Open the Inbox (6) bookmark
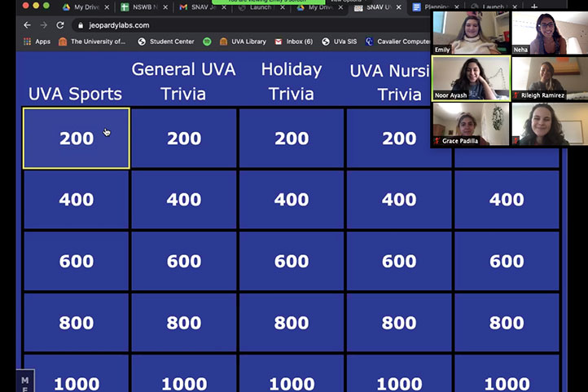Viewport: 588px width, 392px height. click(294, 42)
